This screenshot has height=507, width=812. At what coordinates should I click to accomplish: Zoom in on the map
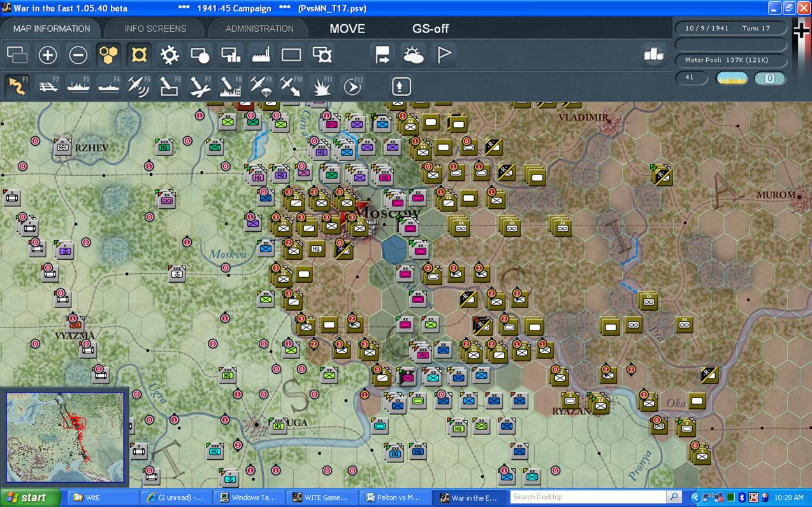coord(48,55)
